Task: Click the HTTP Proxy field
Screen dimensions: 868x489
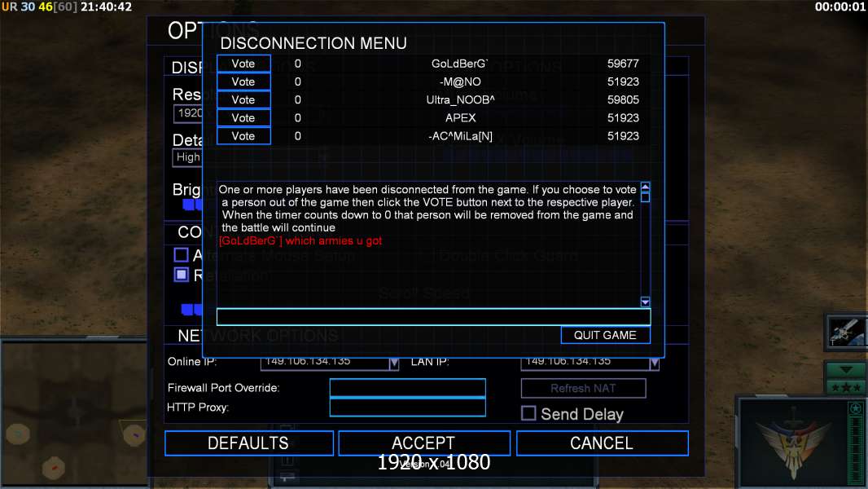Action: click(x=407, y=407)
